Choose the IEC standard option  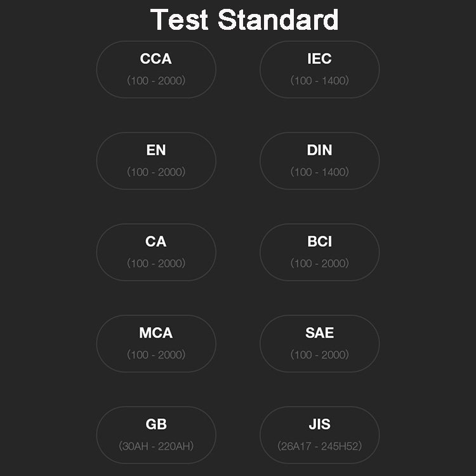point(319,70)
